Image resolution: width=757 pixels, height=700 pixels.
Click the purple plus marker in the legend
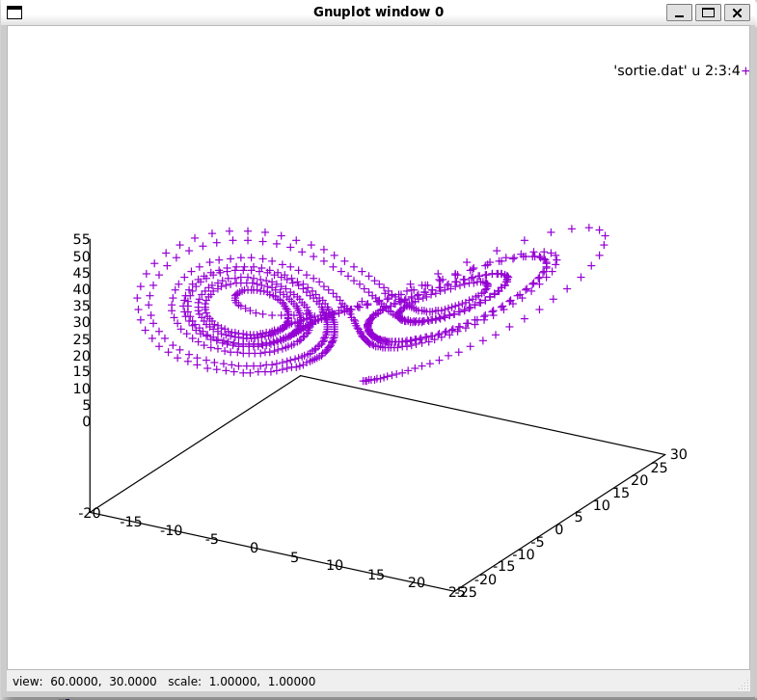click(745, 70)
